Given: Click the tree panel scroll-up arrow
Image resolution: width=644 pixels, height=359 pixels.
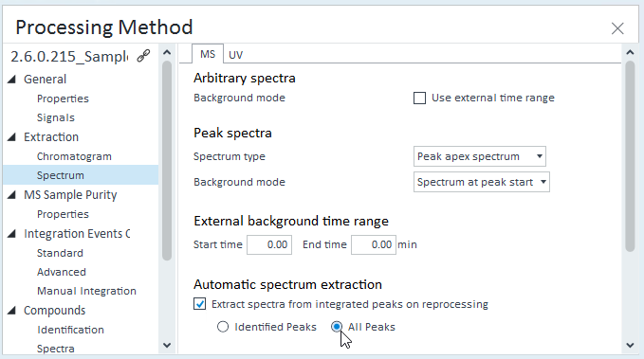Looking at the screenshot, I should pyautogui.click(x=167, y=52).
